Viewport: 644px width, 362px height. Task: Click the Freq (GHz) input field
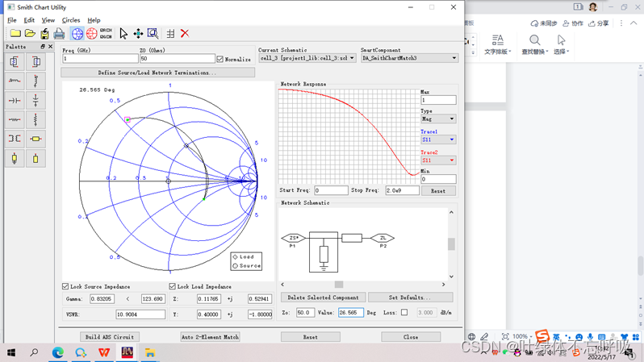100,59
